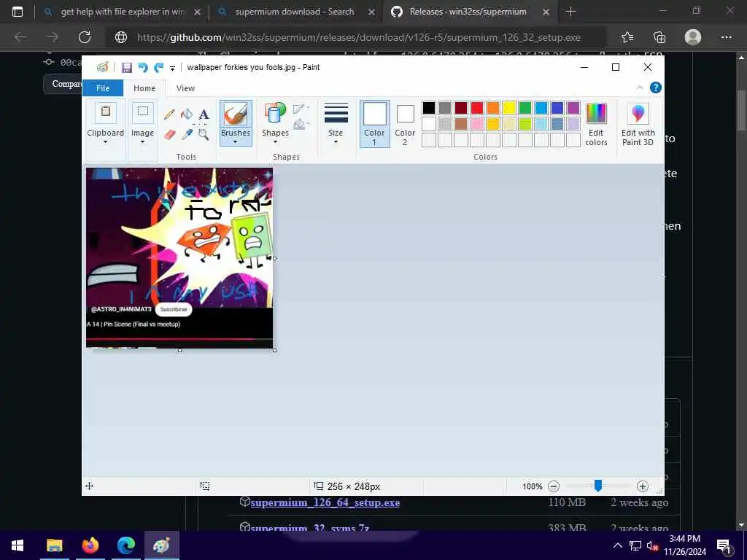The width and height of the screenshot is (747, 560).
Task: Open File Explorer from the taskbar
Action: pyautogui.click(x=54, y=545)
